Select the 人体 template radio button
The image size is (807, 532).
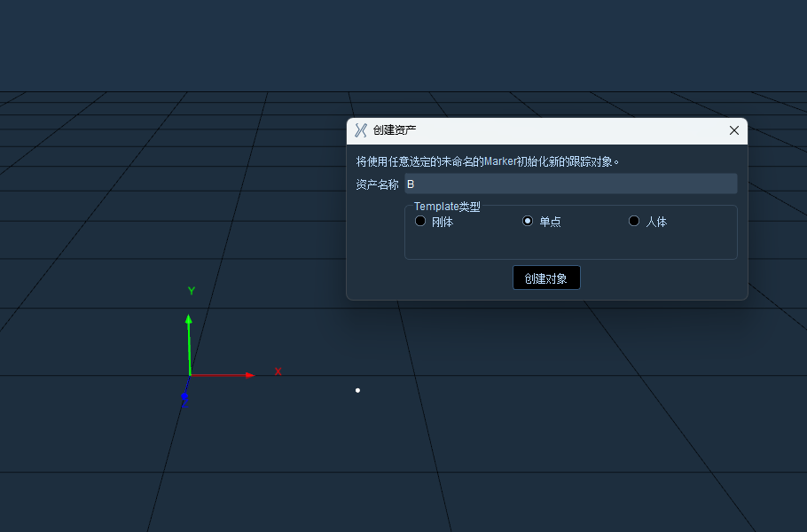coord(634,222)
